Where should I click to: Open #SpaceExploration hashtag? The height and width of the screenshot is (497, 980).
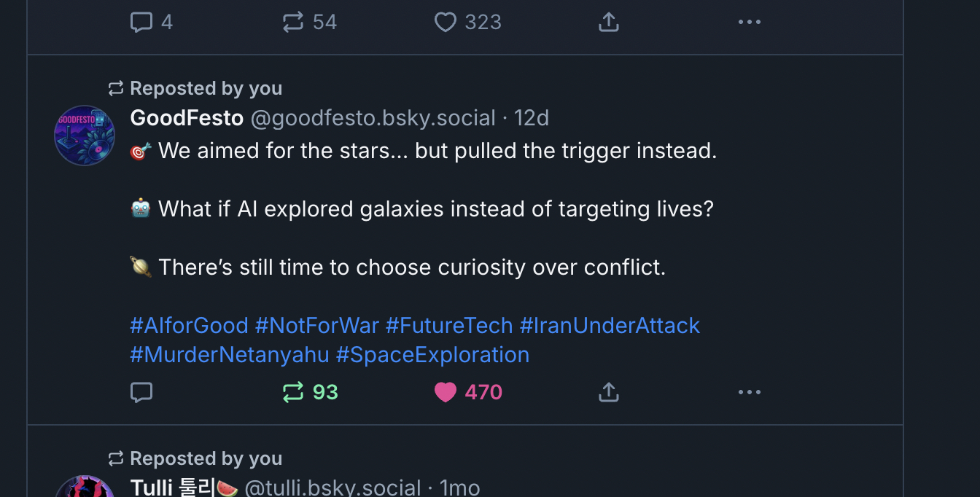432,355
